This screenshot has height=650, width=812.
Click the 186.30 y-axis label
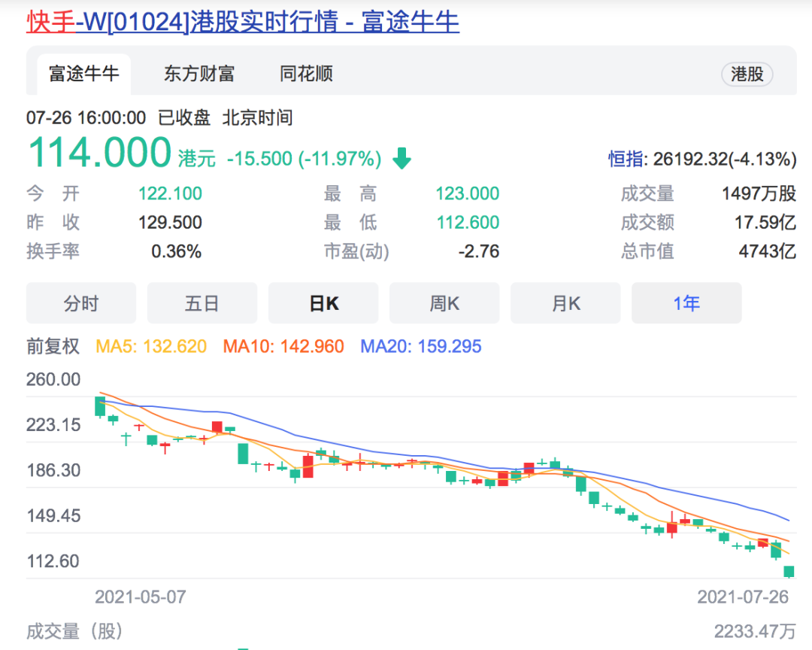pos(53,470)
